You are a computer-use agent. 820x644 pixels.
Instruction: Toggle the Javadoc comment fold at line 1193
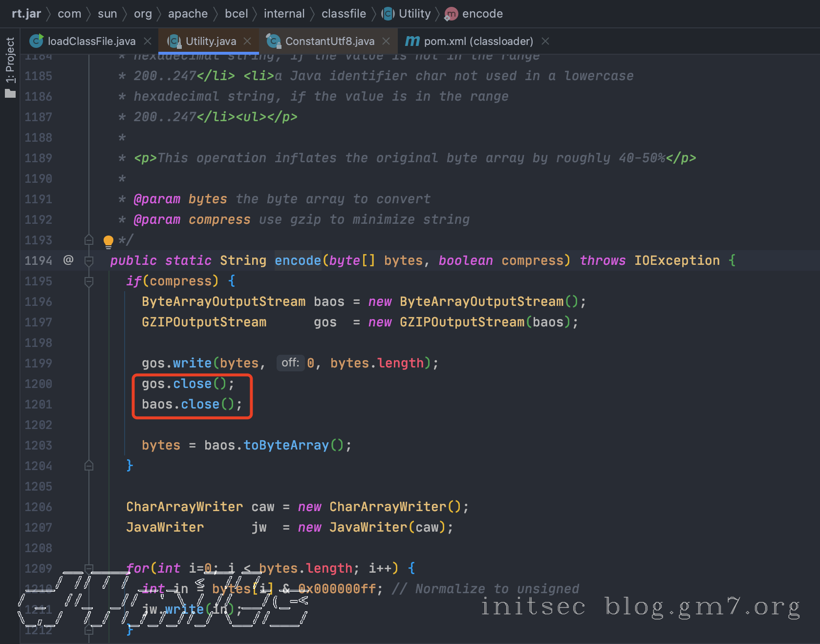[x=89, y=240]
